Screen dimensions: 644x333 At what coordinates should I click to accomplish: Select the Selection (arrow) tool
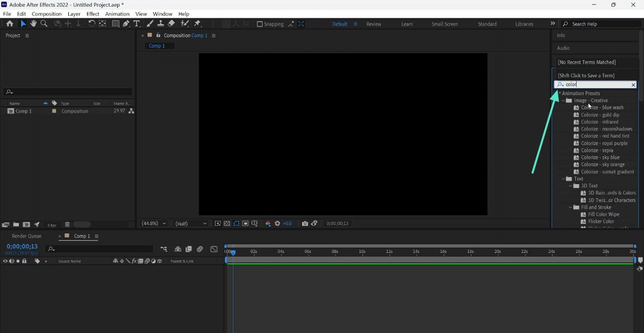[23, 24]
